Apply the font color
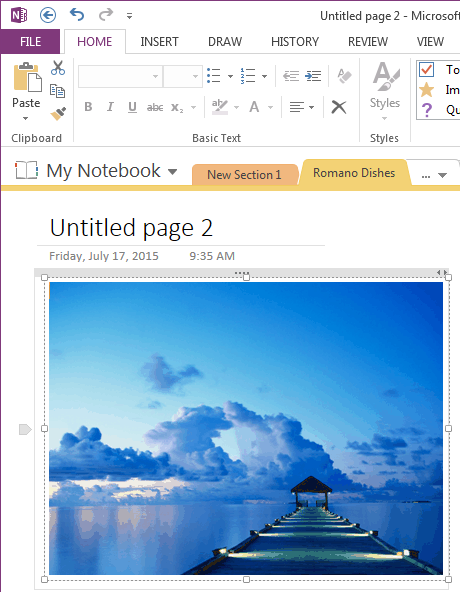 coord(254,107)
